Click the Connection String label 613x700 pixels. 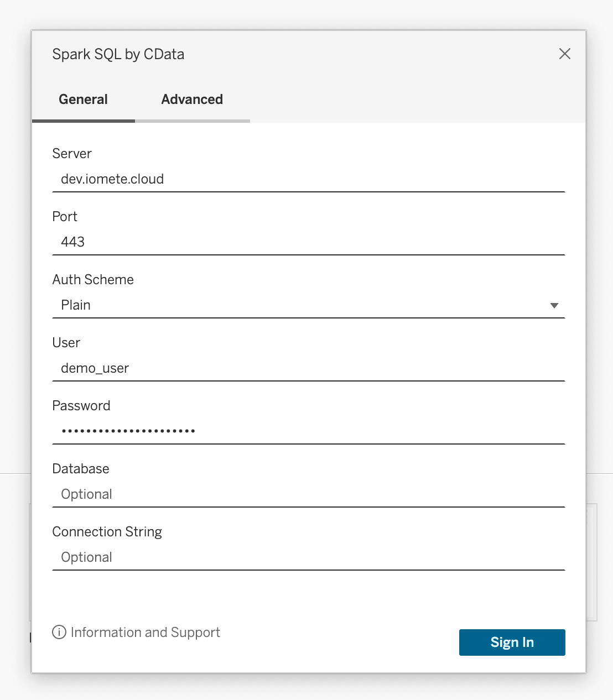click(x=107, y=532)
